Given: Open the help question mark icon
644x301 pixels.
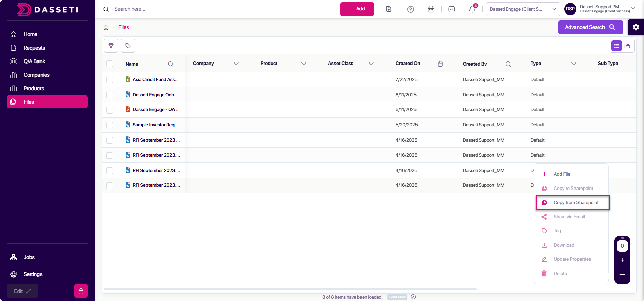Looking at the screenshot, I should [x=411, y=9].
